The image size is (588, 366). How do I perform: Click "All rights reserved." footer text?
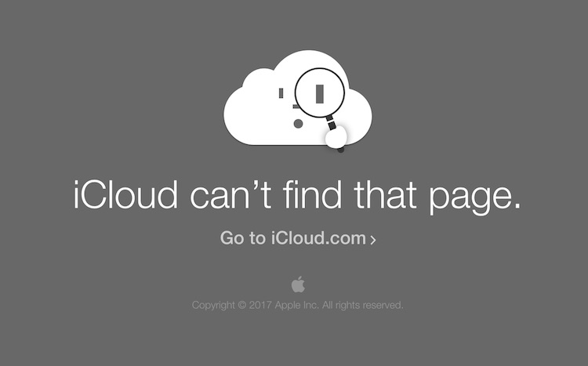point(362,305)
